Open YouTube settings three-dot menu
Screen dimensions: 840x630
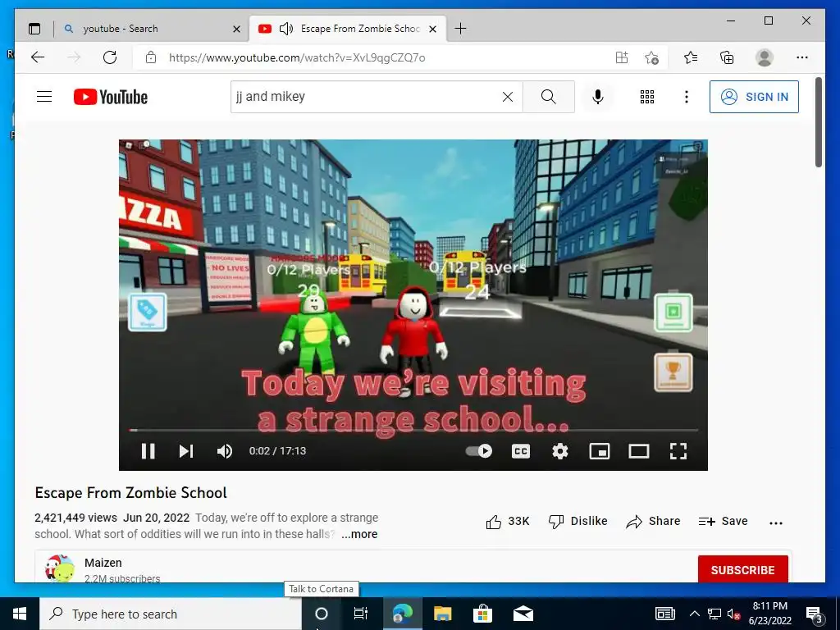coord(687,97)
